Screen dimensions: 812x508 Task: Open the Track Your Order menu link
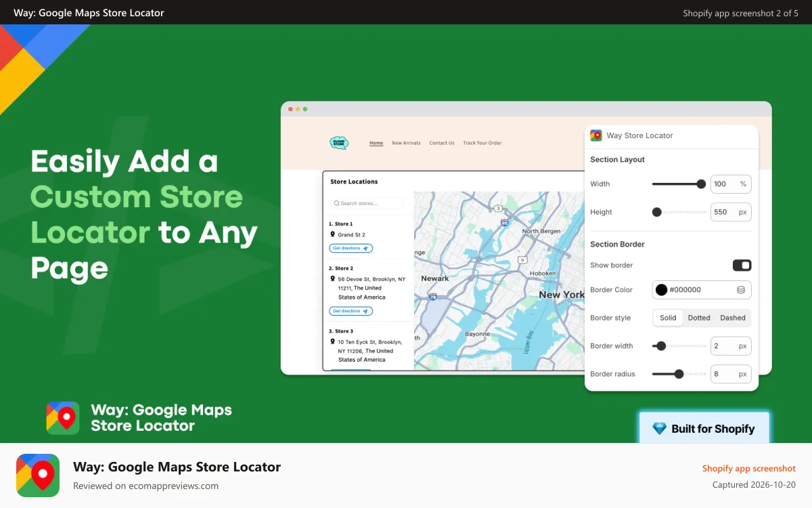[x=482, y=143]
